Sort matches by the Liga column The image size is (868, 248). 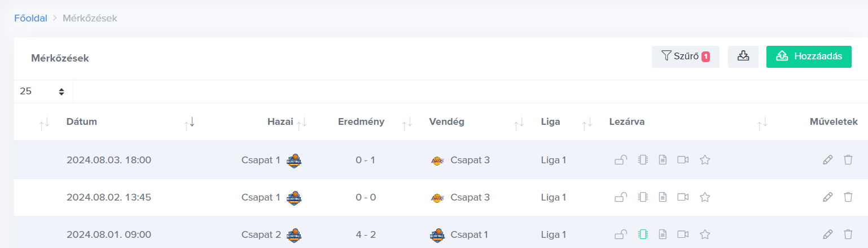pos(588,122)
